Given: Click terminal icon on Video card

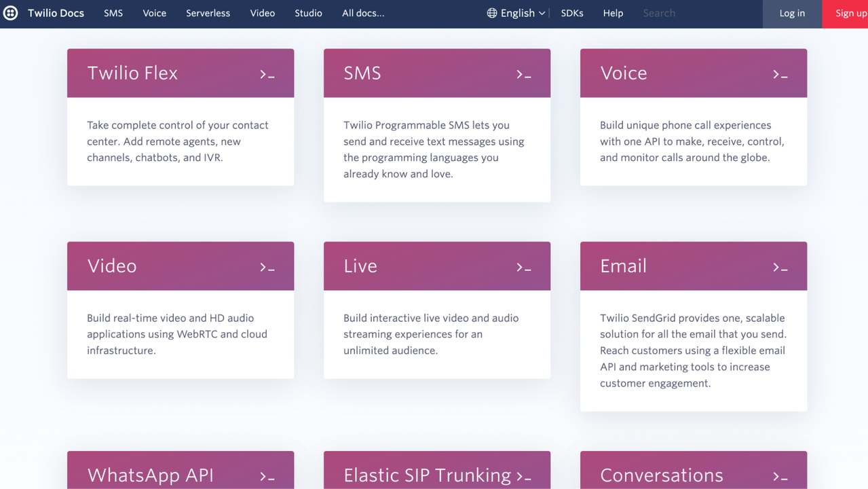Looking at the screenshot, I should point(267,267).
